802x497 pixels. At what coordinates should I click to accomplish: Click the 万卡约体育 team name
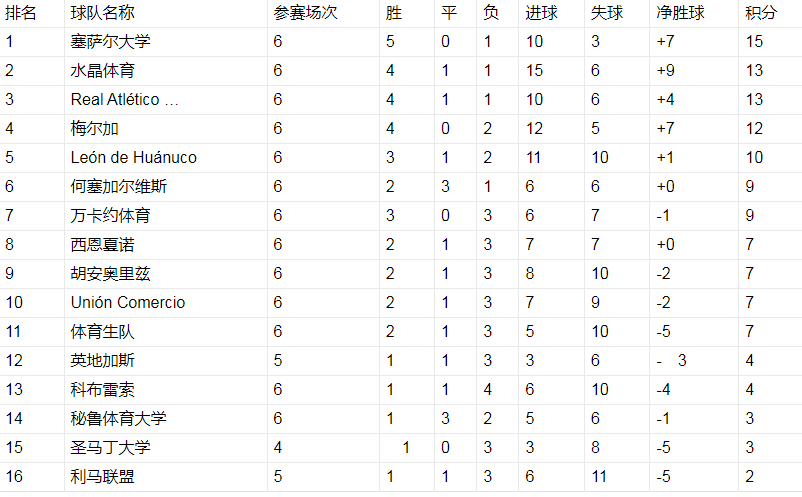(x=110, y=216)
